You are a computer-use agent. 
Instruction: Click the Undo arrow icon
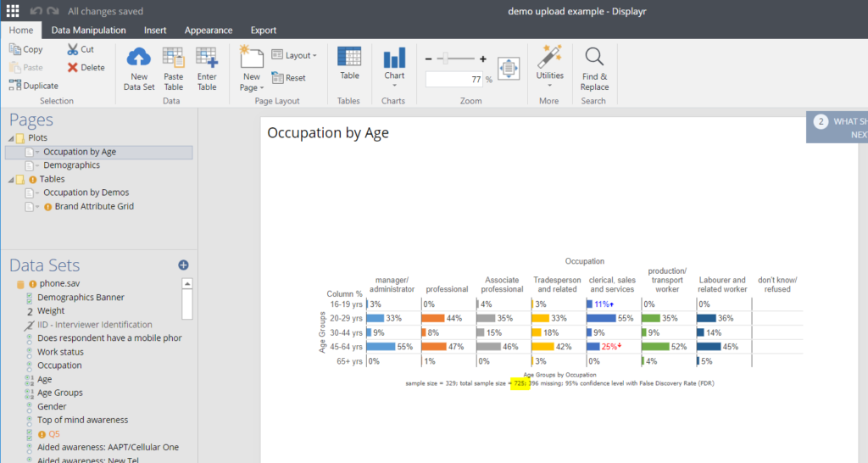click(x=36, y=11)
